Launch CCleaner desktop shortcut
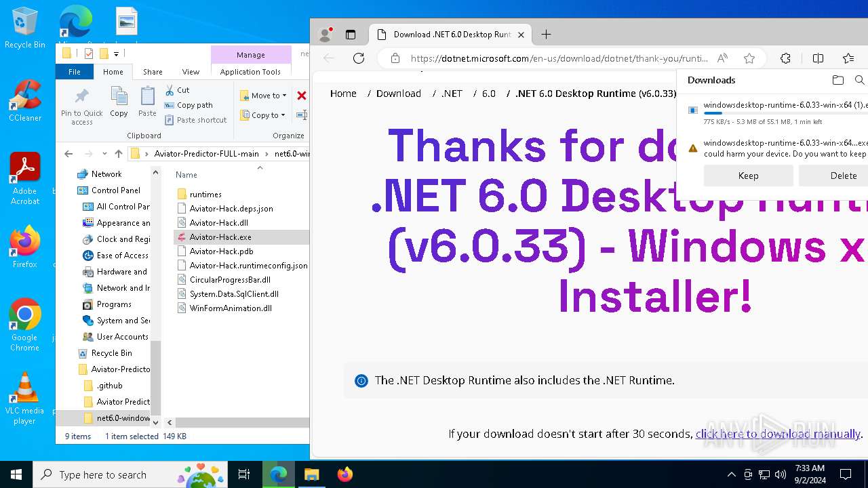The image size is (868, 488). (25, 100)
